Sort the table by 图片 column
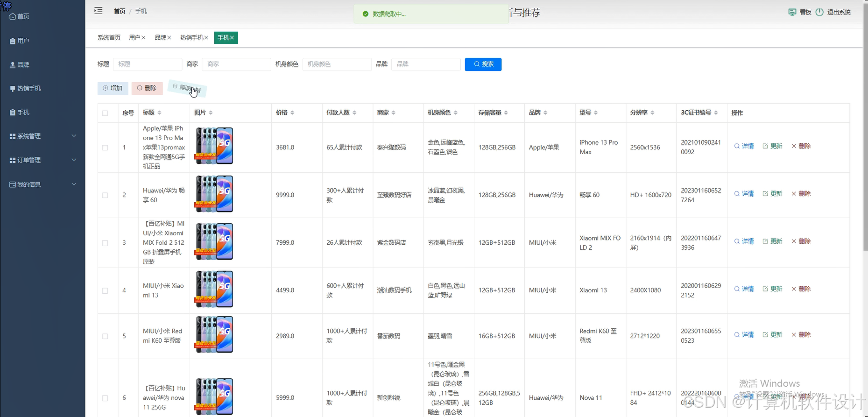This screenshot has height=417, width=868. 211,113
